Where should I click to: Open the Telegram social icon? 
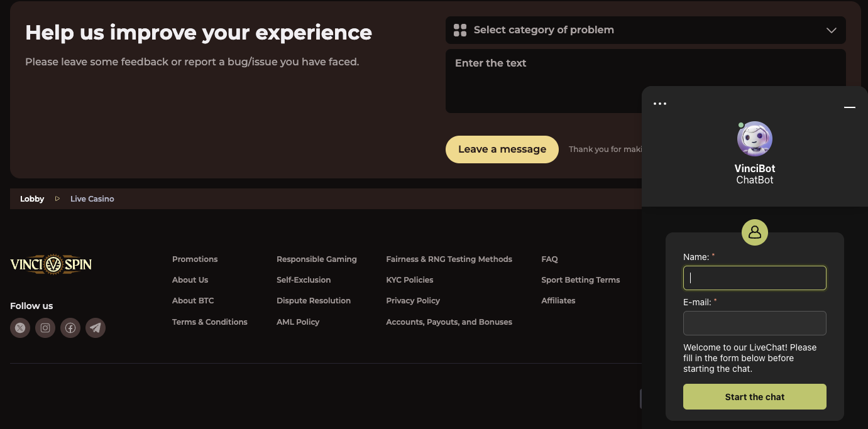tap(96, 328)
